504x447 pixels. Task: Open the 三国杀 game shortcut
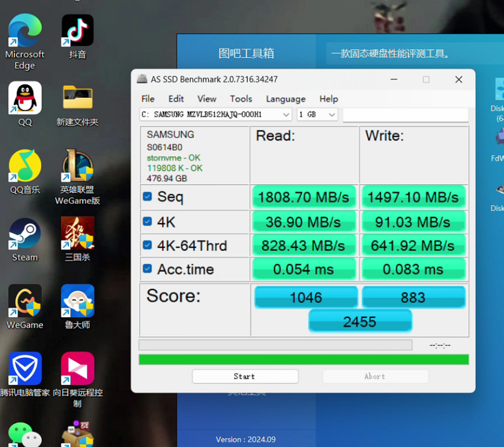78,233
